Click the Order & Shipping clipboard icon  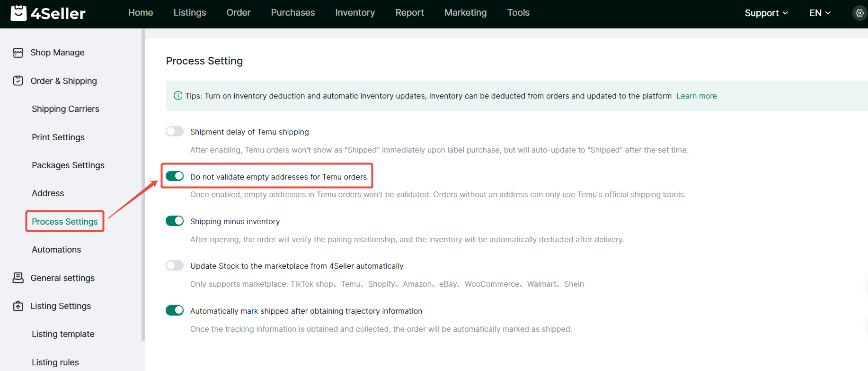[x=18, y=81]
